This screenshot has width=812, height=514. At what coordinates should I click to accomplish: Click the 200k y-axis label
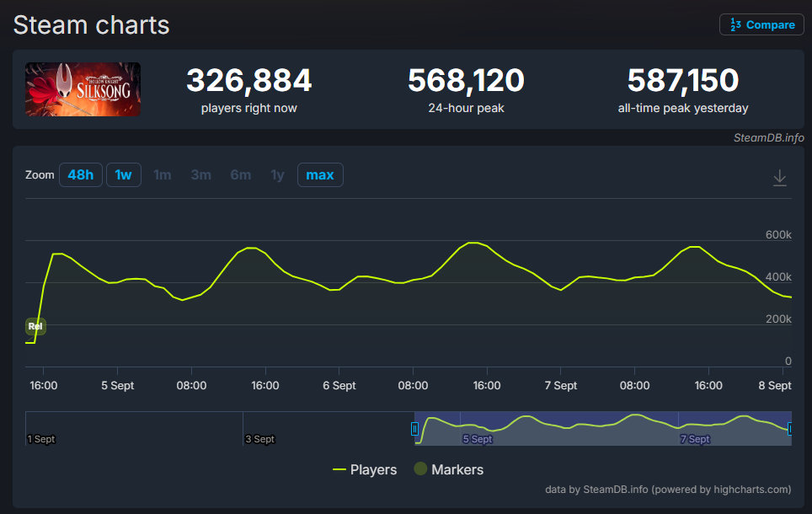click(x=778, y=319)
